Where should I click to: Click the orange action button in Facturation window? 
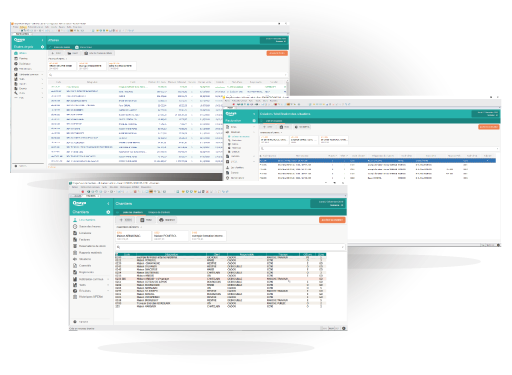point(489,127)
